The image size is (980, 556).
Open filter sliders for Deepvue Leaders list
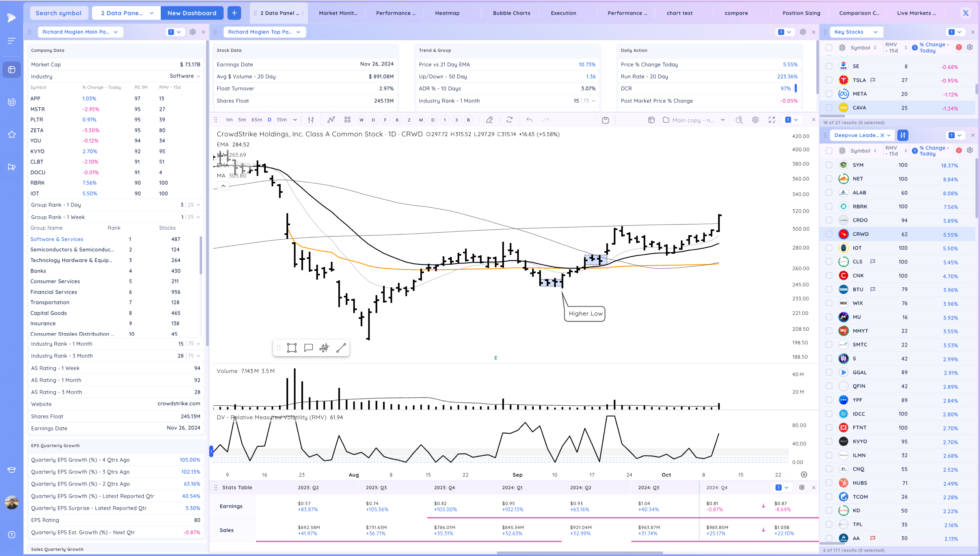click(903, 135)
